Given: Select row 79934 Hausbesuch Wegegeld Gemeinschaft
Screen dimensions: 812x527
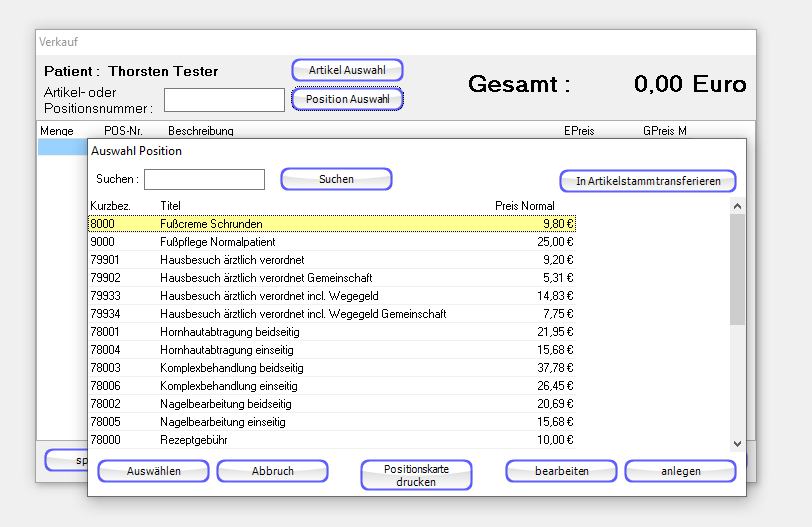Looking at the screenshot, I should click(332, 314).
